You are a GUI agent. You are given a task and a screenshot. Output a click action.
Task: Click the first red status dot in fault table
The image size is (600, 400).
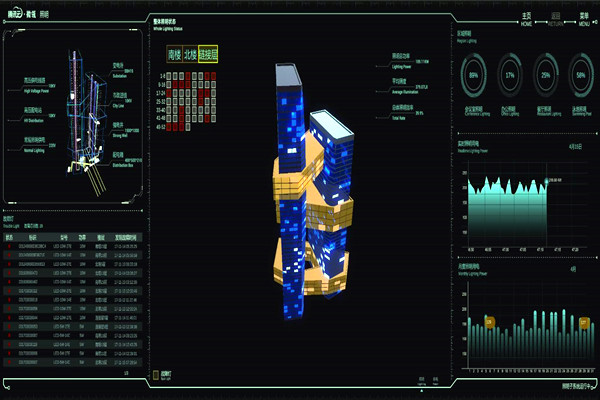(9, 246)
